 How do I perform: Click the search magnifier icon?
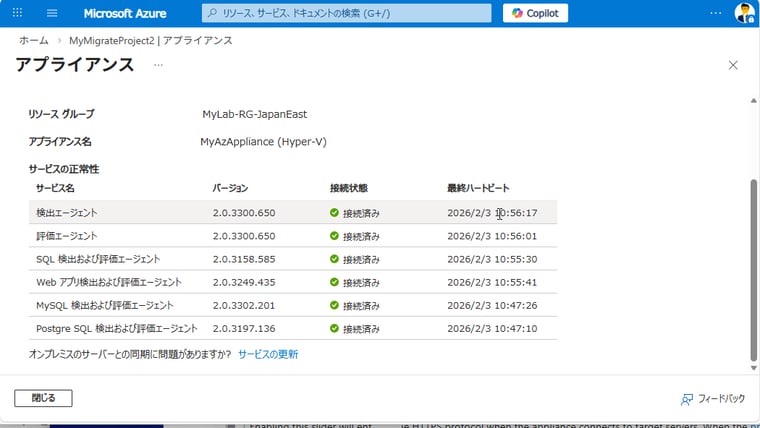212,13
